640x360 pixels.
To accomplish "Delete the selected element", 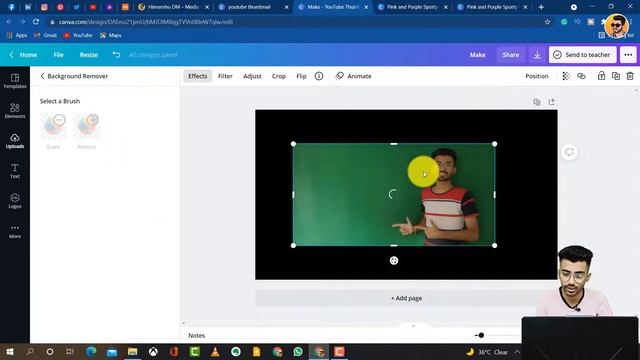I will pos(630,76).
